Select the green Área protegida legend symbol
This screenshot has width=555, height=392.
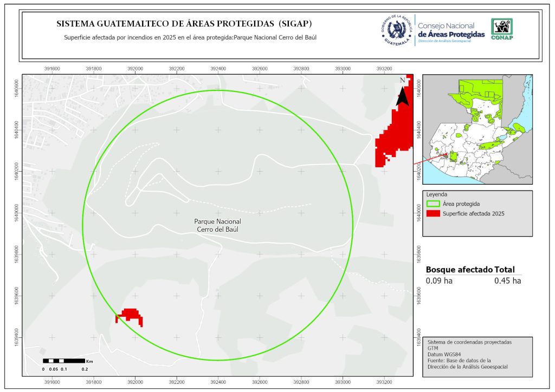pyautogui.click(x=433, y=204)
